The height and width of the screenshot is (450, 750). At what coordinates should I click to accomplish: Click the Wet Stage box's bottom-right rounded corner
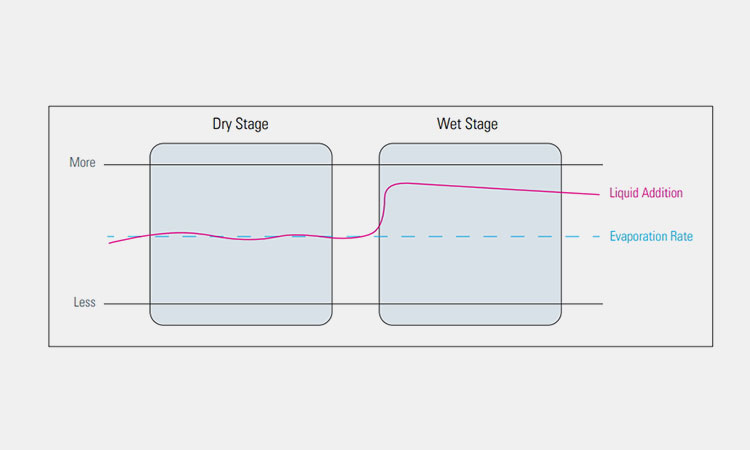click(x=557, y=321)
